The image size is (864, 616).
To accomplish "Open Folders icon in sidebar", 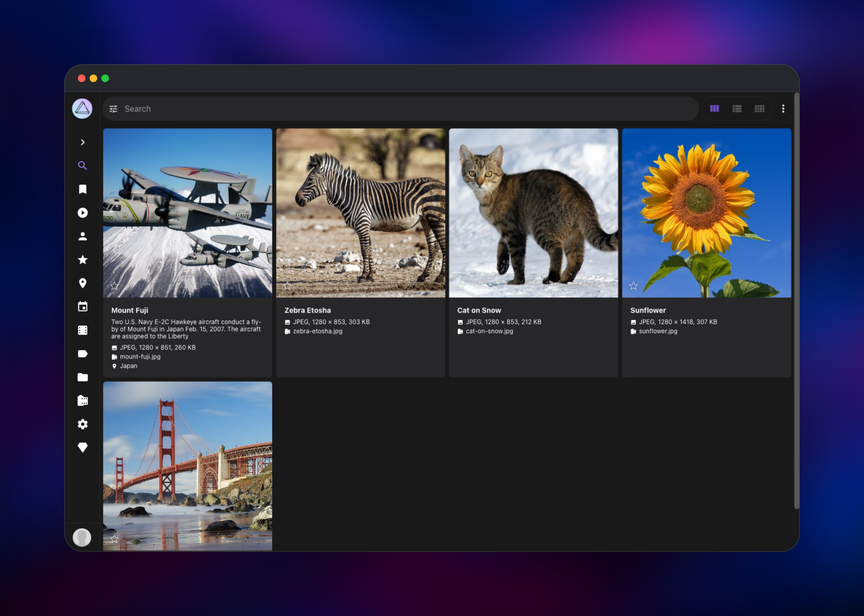I will tap(83, 378).
